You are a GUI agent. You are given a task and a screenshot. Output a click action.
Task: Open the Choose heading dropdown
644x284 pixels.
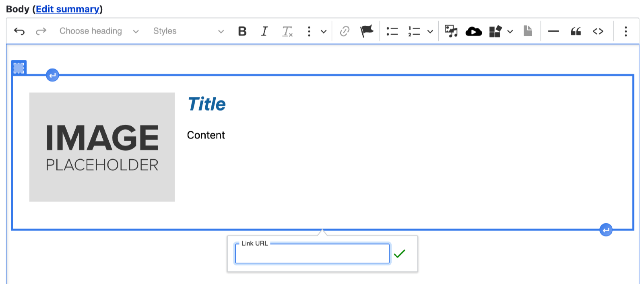(99, 31)
